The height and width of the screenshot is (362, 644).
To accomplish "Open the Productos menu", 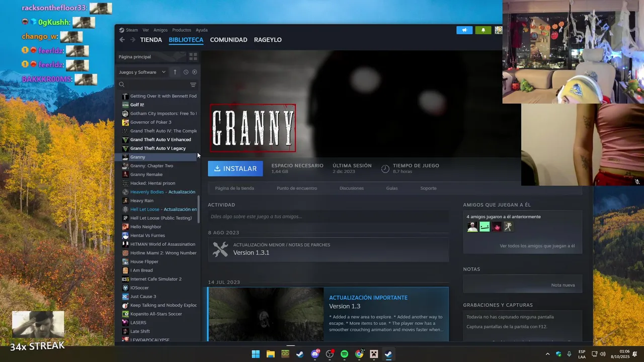I will point(182,30).
